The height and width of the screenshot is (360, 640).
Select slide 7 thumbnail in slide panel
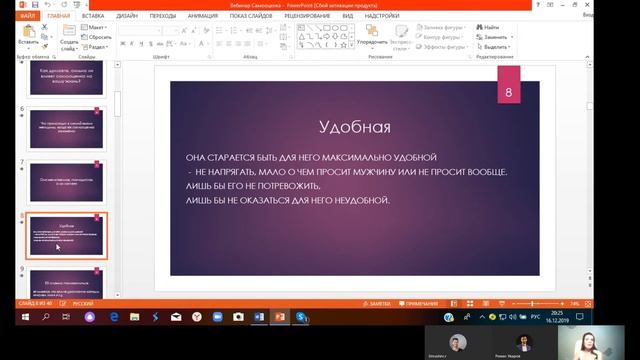(x=67, y=182)
